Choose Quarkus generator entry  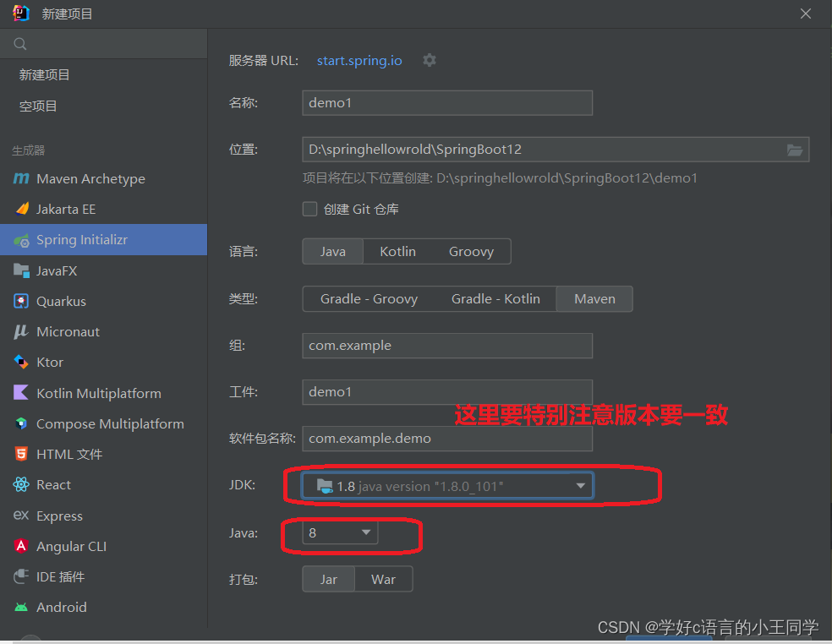(103, 302)
